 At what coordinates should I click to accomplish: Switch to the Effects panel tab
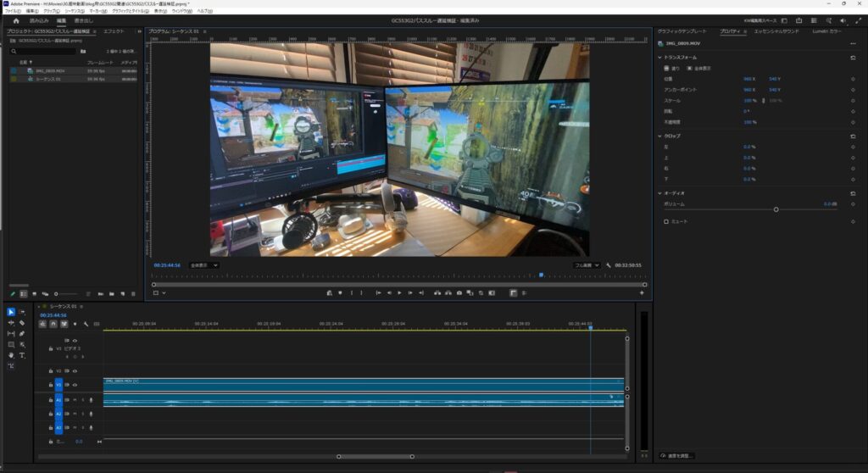tap(114, 31)
